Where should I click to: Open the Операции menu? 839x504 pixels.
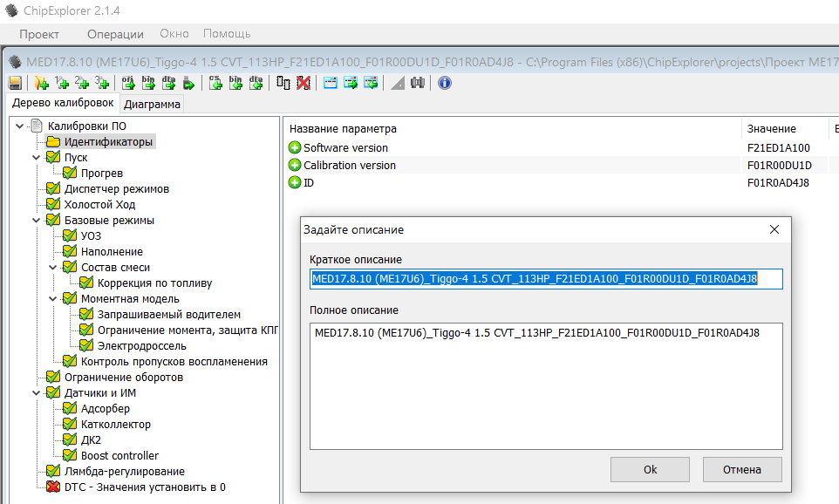click(x=115, y=34)
